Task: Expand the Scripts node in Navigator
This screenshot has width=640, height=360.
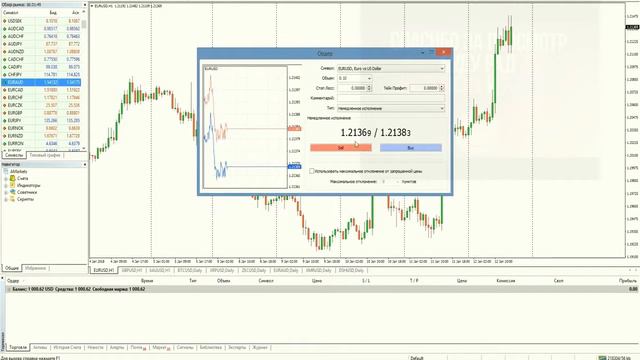Action: (x=6, y=199)
